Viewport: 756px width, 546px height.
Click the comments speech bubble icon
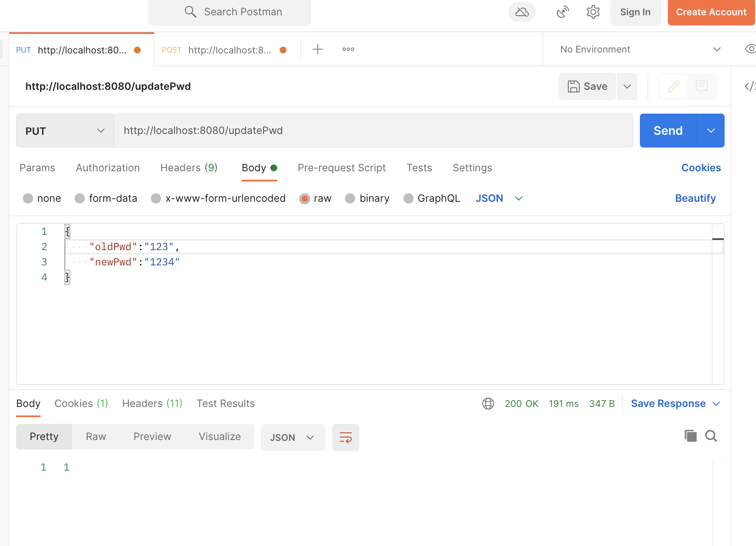click(x=702, y=86)
